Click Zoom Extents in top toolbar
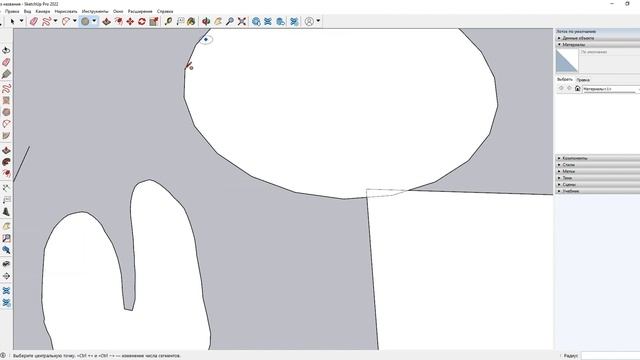640x360 pixels. pos(242,21)
